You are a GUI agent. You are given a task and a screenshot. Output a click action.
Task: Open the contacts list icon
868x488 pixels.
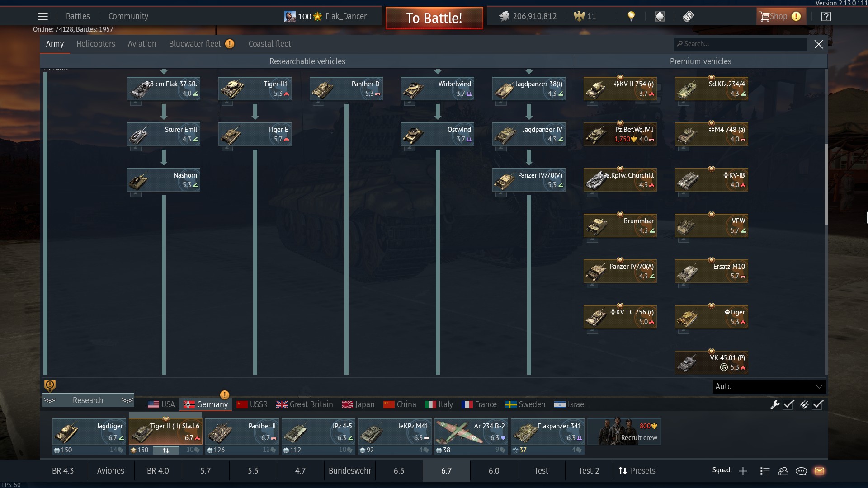pyautogui.click(x=765, y=471)
